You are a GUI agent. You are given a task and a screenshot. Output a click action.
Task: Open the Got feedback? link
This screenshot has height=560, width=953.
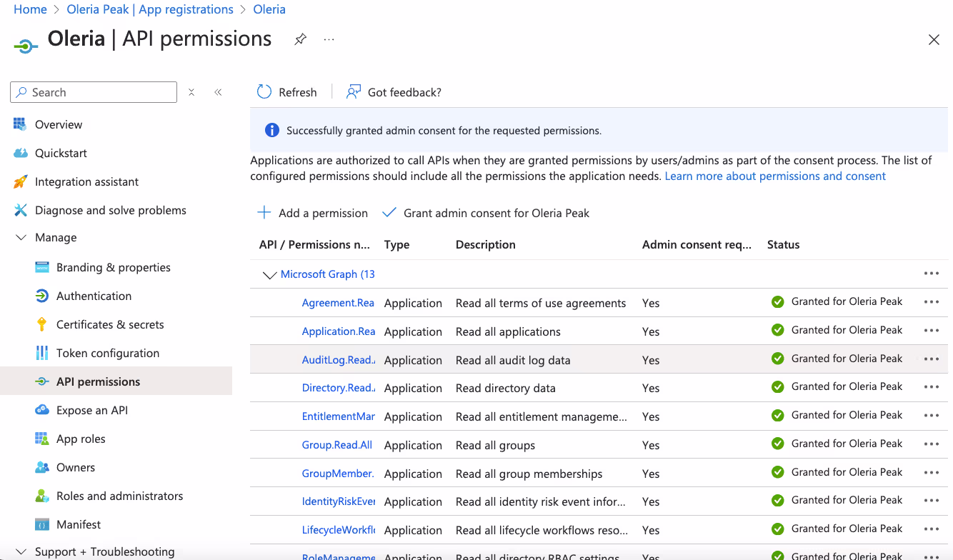tap(394, 92)
